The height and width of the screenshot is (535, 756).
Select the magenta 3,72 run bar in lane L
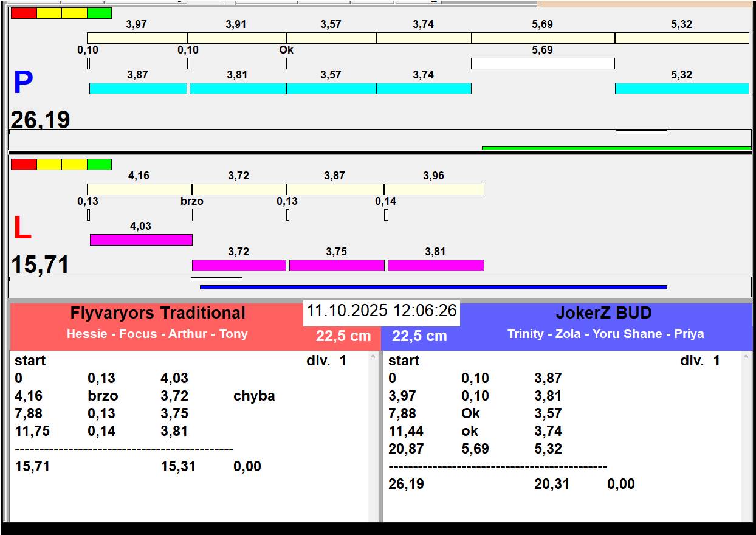coord(239,265)
